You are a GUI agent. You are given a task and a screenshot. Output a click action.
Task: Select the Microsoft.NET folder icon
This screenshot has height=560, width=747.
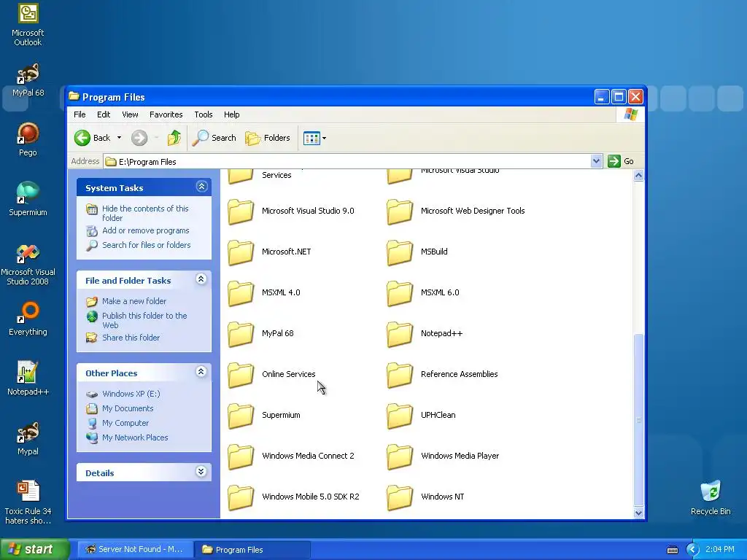coord(241,252)
